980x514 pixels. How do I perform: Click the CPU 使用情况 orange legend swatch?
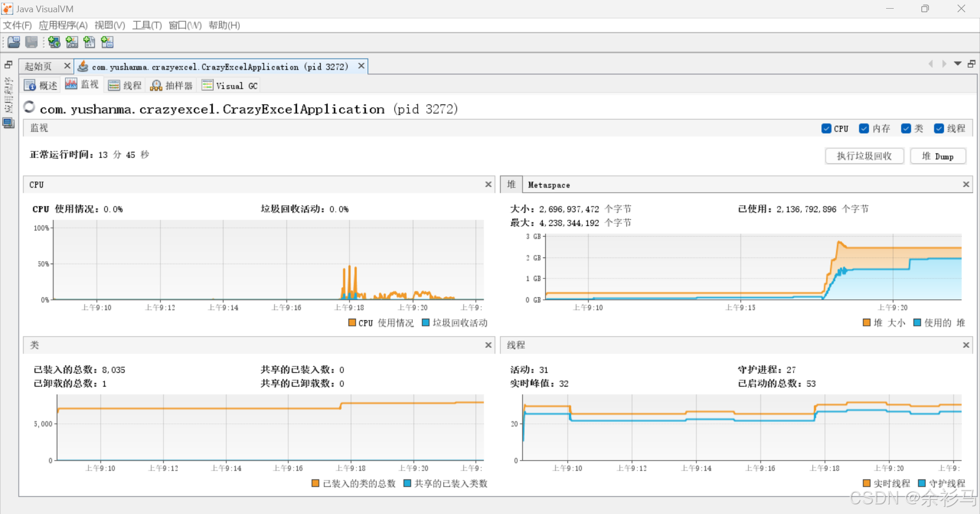(352, 322)
